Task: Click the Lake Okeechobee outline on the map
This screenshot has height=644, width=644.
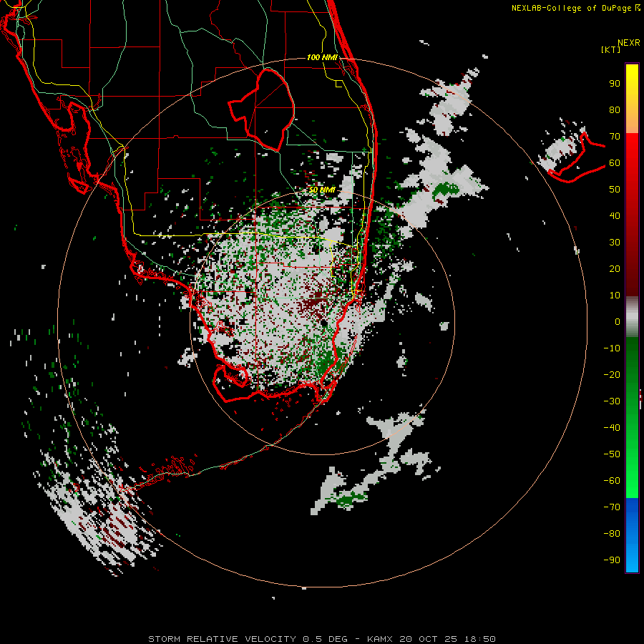Action: pos(262,109)
